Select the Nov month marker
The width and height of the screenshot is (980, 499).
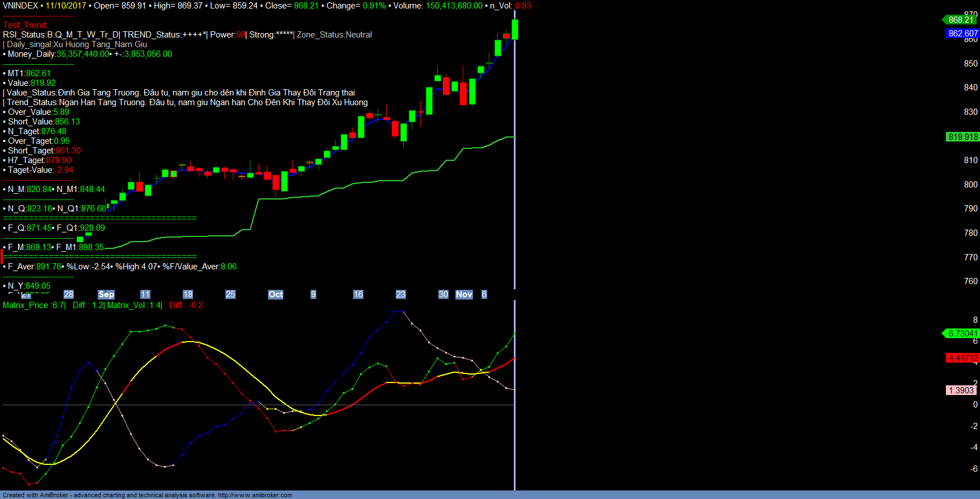[x=464, y=294]
